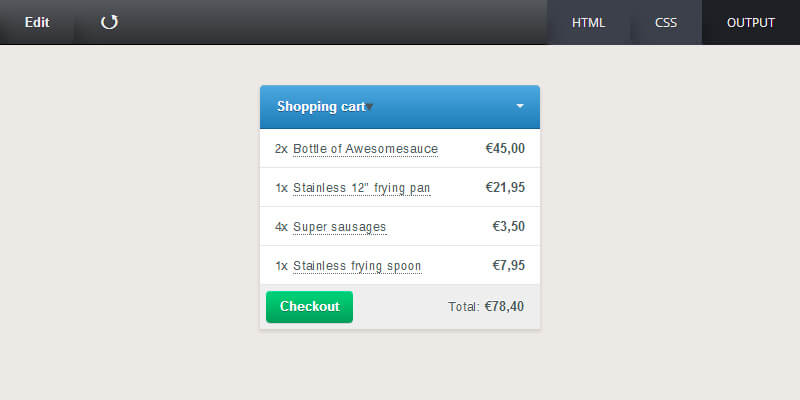Screen dimensions: 800x400
Task: Click the dark triangle beside Shopping cart title
Action: pos(369,107)
